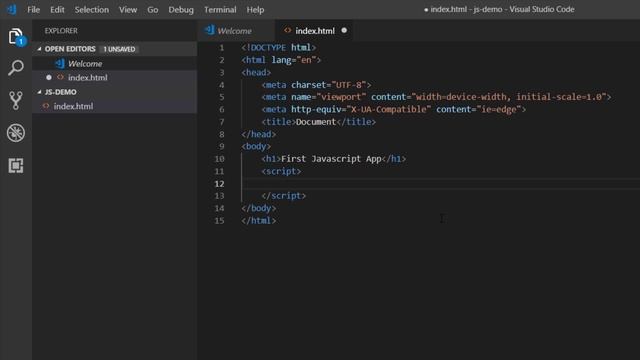Select index.html in Open Editors list
Screen dimensions: 640x360
115,77
